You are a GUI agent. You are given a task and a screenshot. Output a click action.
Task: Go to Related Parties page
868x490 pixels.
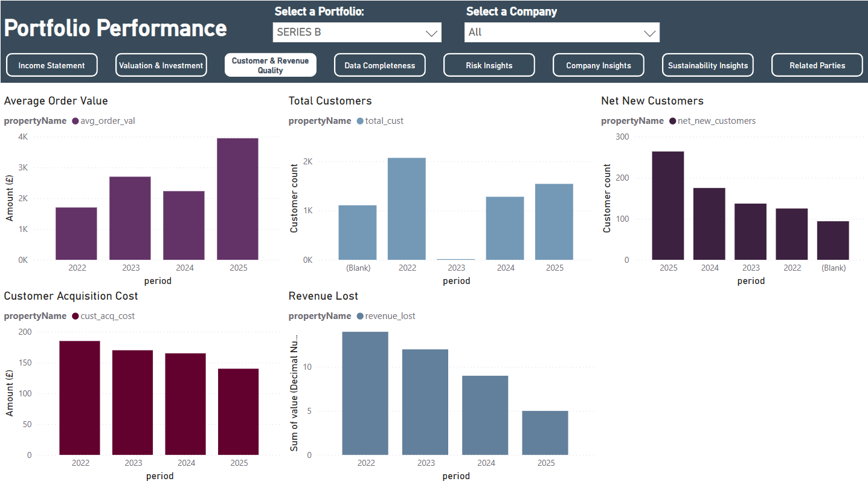coord(817,65)
